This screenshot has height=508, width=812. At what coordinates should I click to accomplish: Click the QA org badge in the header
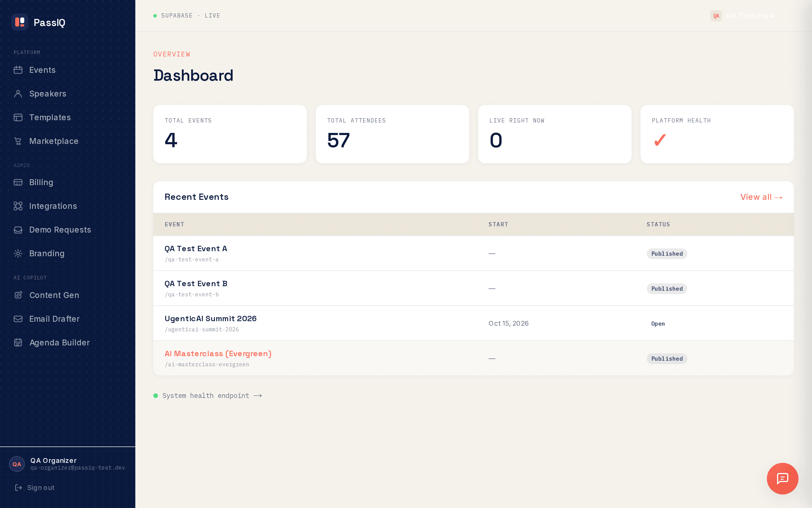pyautogui.click(x=716, y=16)
